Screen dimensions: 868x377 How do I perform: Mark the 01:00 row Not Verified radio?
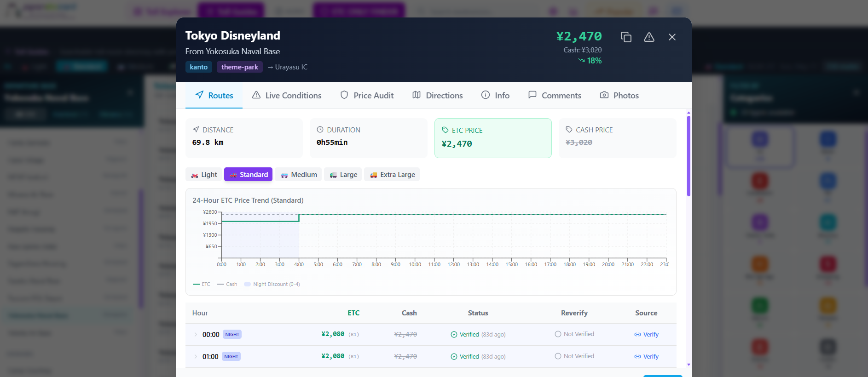(558, 356)
